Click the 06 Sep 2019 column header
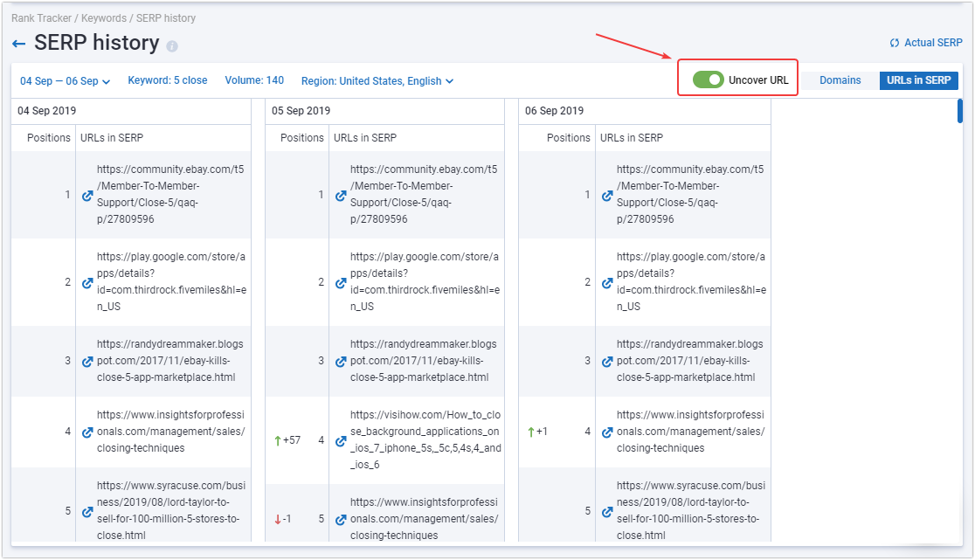Screen dimensions: 975x560 [554, 111]
